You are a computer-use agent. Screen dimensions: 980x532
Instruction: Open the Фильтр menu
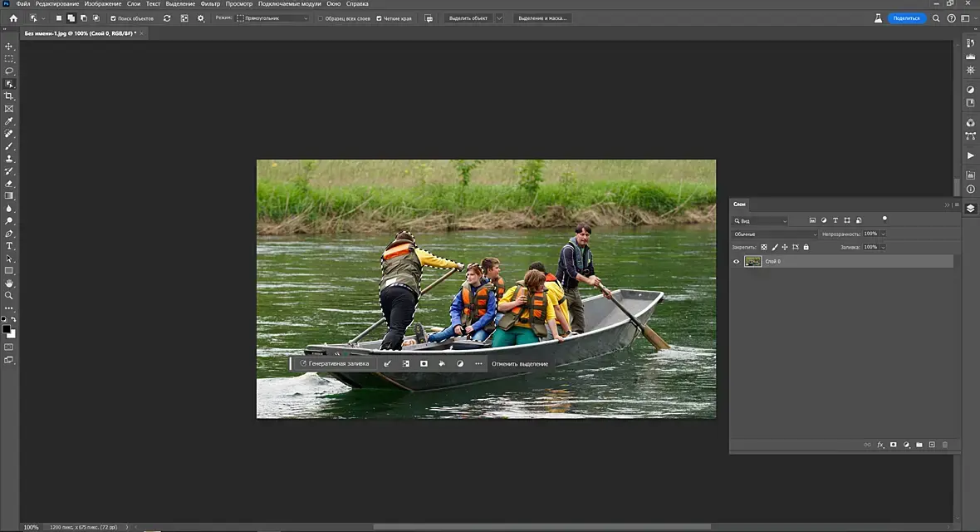pos(211,4)
